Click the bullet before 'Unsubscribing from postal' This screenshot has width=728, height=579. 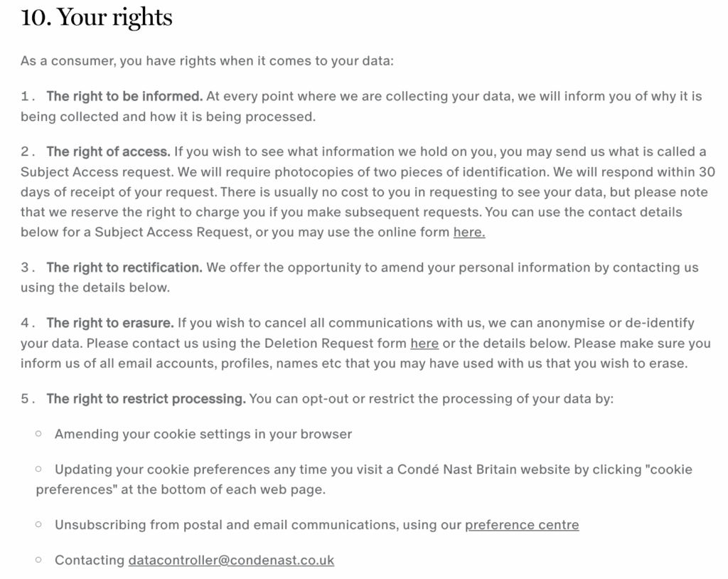click(38, 524)
